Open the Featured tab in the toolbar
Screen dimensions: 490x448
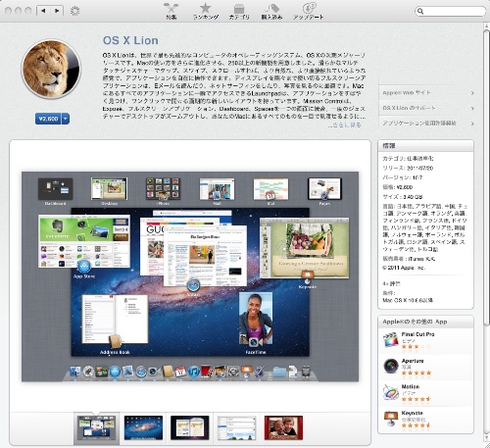tap(171, 11)
